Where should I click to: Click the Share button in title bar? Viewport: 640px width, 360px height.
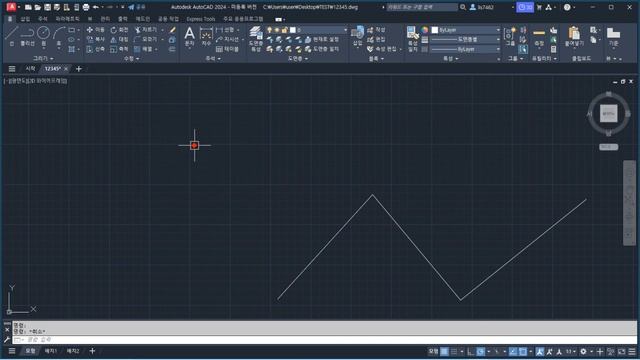pos(137,7)
